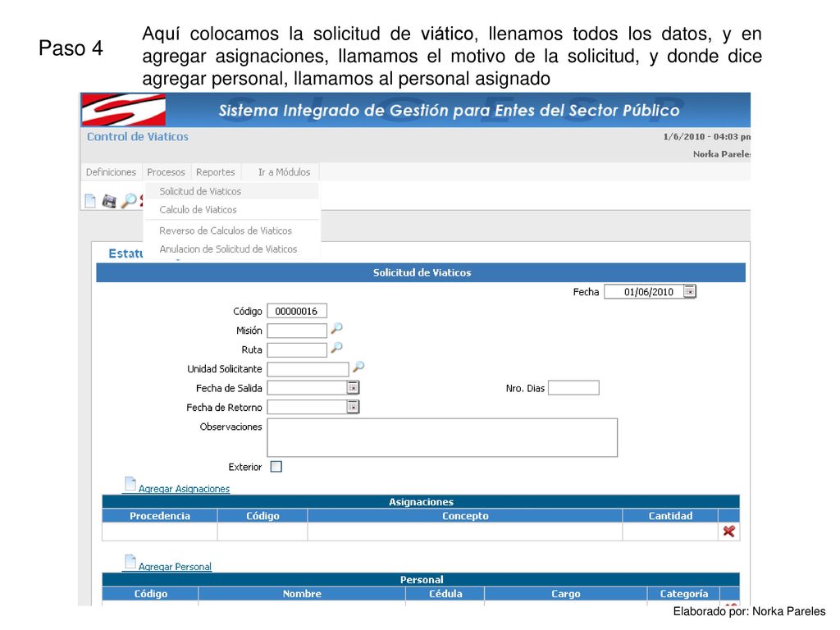840x630 pixels.
Task: Click the Procedencia column header
Action: coord(160,516)
